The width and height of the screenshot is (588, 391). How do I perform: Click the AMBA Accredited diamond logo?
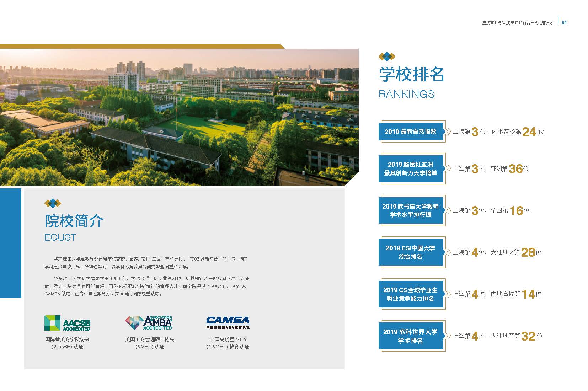(x=149, y=323)
